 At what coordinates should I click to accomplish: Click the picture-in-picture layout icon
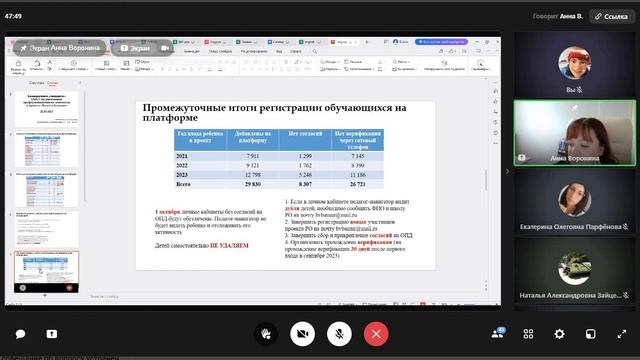pyautogui.click(x=590, y=334)
